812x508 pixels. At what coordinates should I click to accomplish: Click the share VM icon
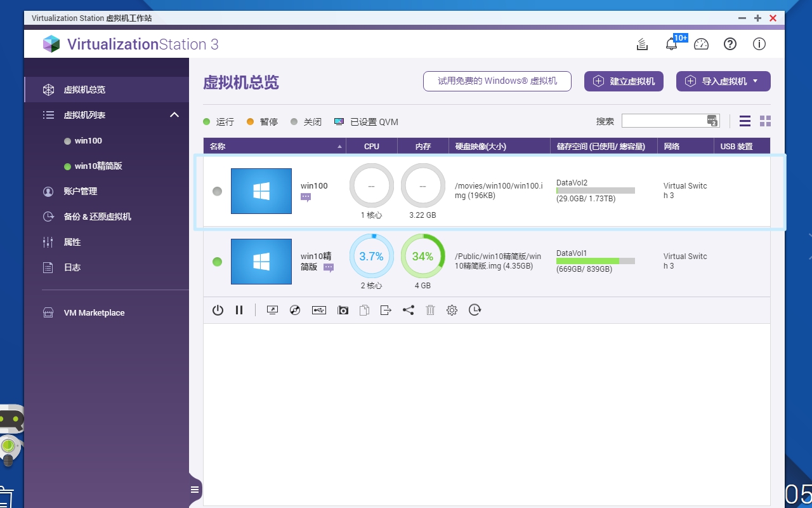click(x=408, y=310)
